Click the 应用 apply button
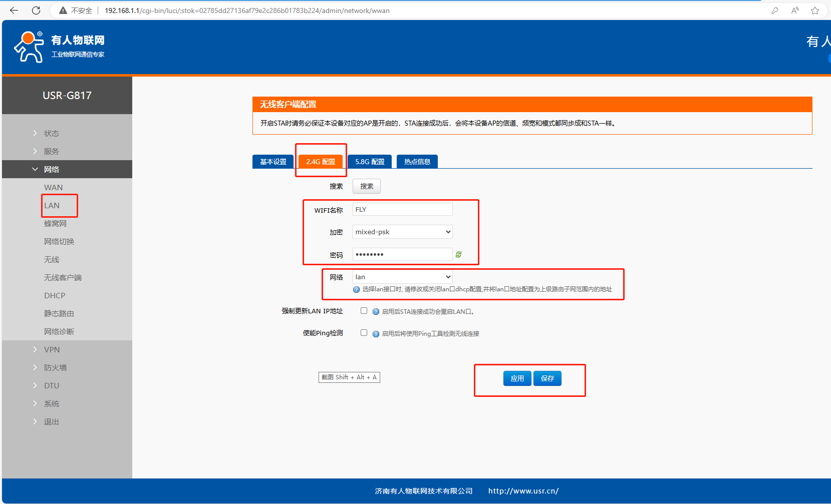Viewport: 831px width, 504px height. click(x=517, y=378)
